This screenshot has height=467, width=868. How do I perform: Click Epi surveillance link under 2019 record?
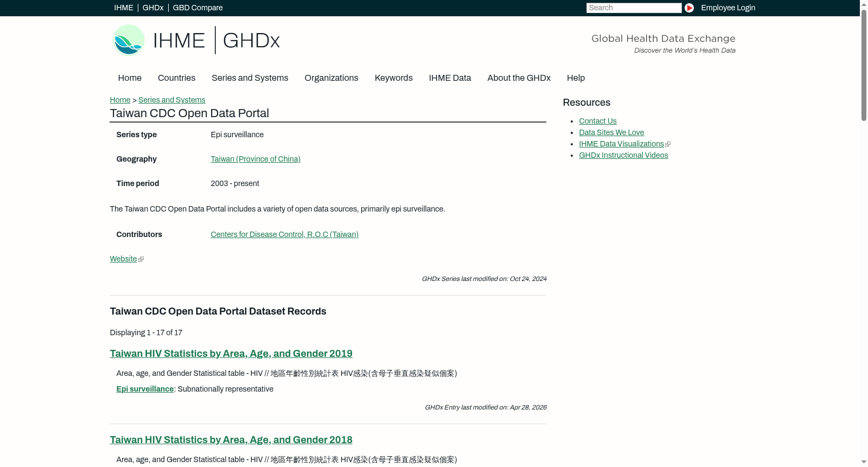point(145,389)
